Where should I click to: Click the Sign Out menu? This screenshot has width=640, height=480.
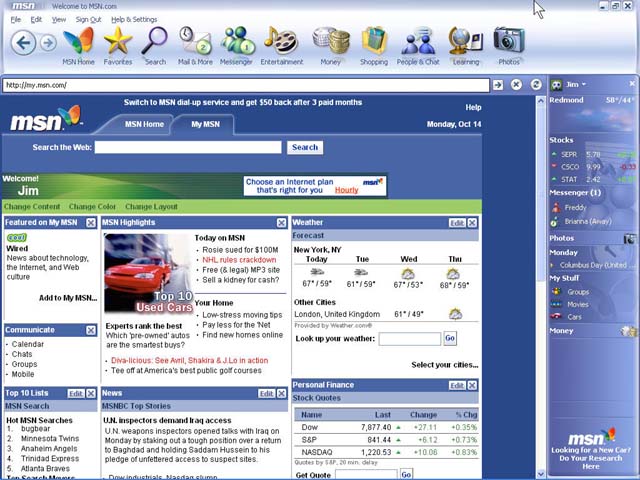tap(88, 20)
